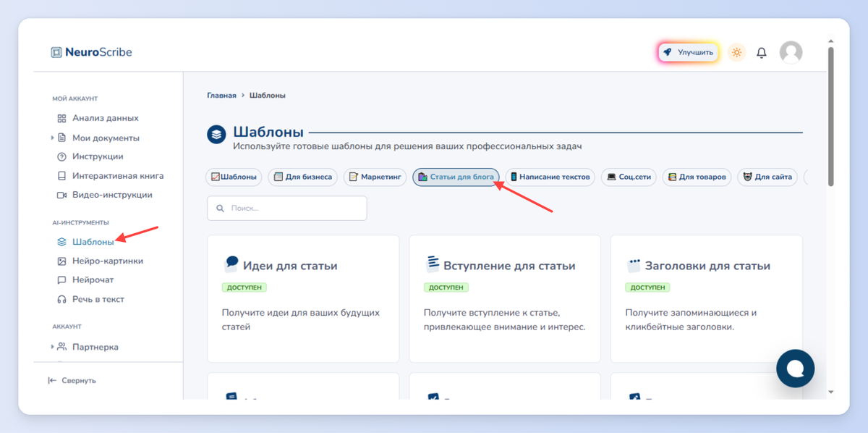Click the search magnifier icon

pyautogui.click(x=220, y=208)
